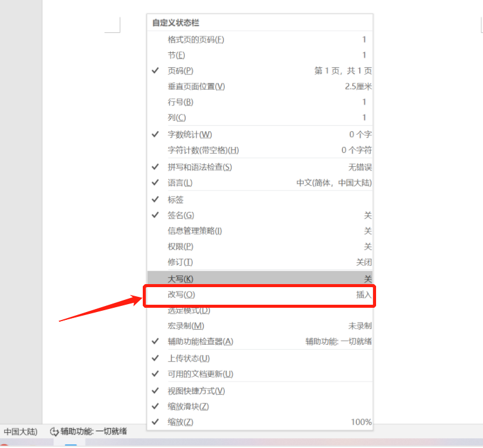The image size is (483, 448).
Task: Enable 垂直页面位置(V) option
Action: click(259, 86)
